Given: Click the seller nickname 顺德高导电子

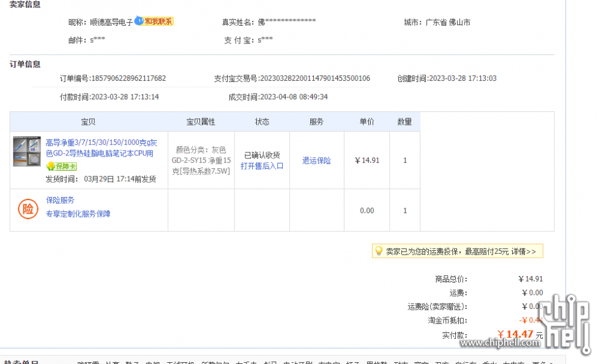Looking at the screenshot, I should (x=111, y=22).
